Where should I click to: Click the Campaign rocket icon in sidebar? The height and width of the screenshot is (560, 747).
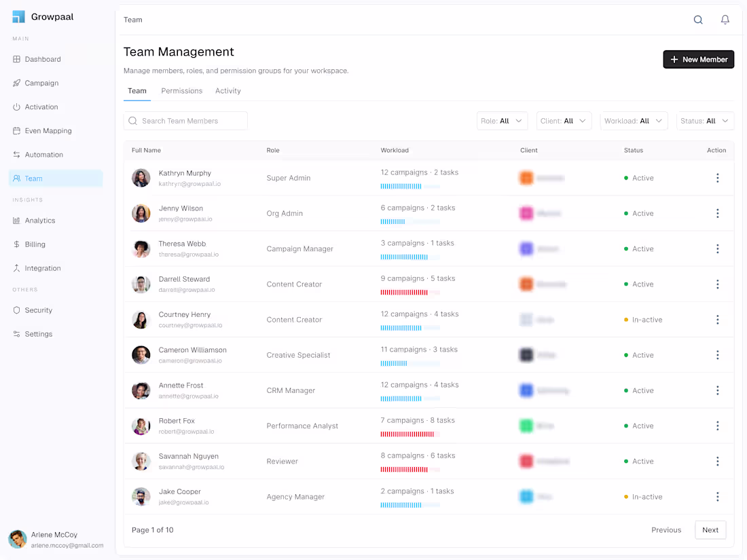pyautogui.click(x=17, y=83)
